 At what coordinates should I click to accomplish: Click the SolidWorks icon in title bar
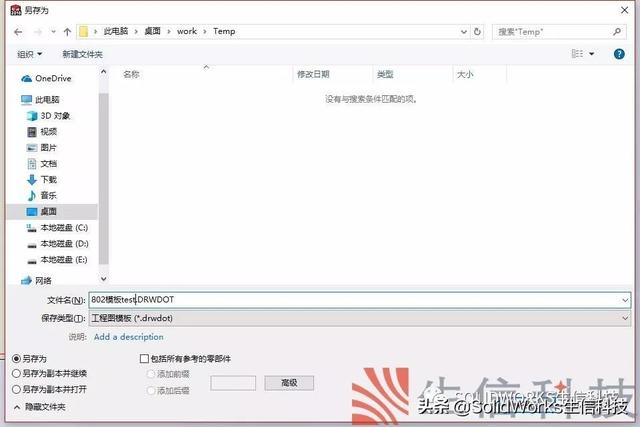[x=16, y=10]
